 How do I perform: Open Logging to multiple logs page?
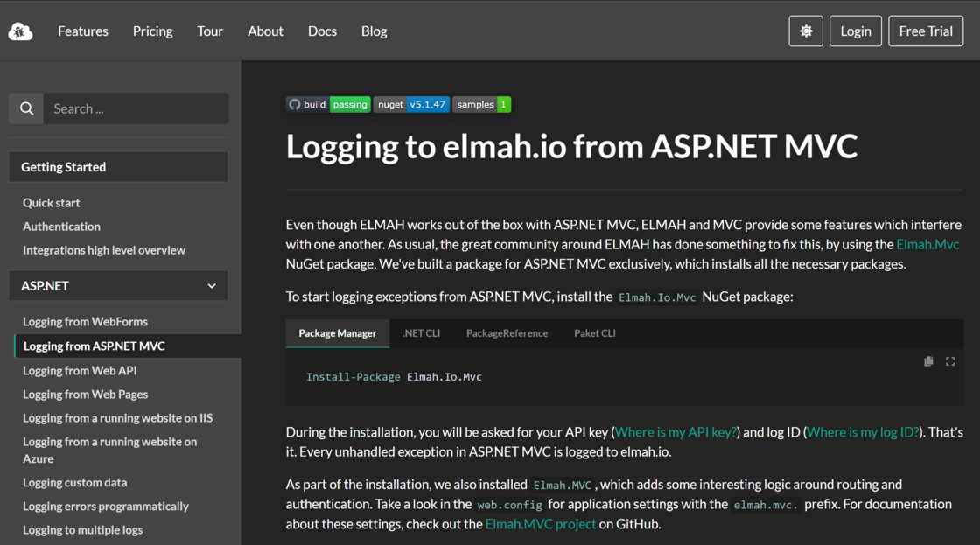click(82, 529)
